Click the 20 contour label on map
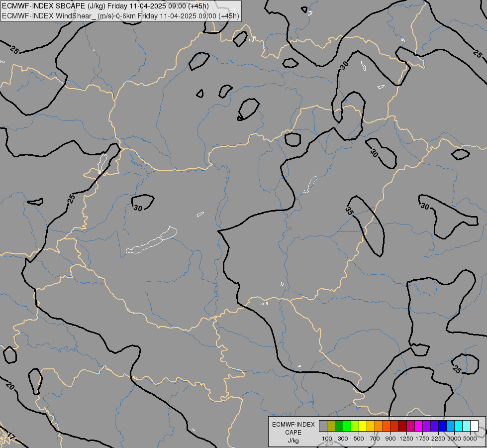487x448 pixels. [10, 386]
